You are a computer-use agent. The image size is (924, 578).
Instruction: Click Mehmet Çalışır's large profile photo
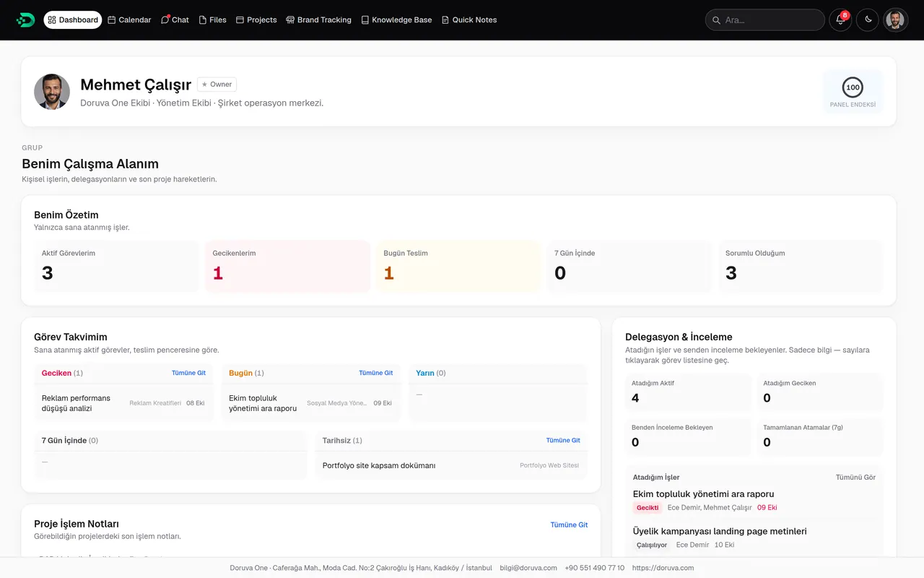click(x=52, y=92)
